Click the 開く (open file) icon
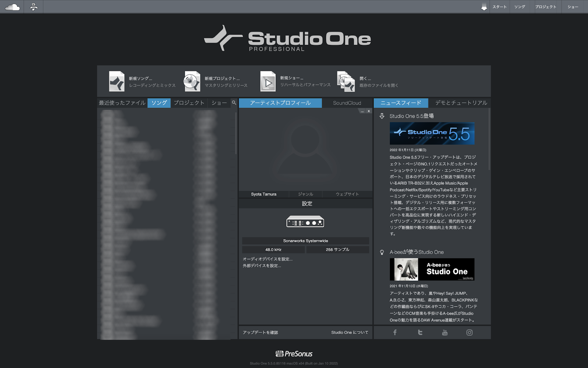 point(346,81)
